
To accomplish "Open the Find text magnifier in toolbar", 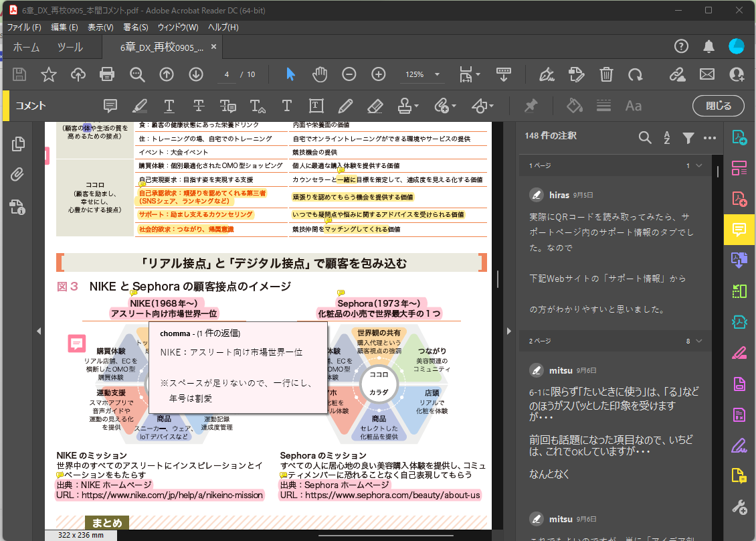I will tap(137, 74).
